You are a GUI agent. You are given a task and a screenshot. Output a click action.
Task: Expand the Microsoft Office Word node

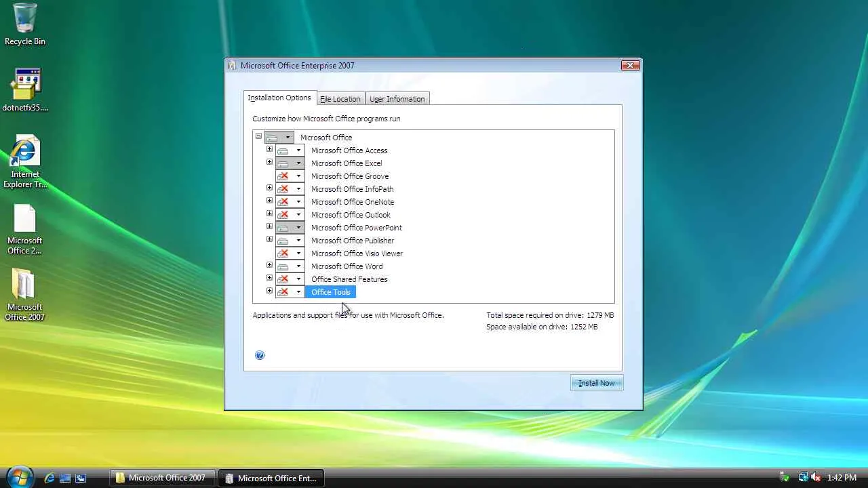coord(269,265)
